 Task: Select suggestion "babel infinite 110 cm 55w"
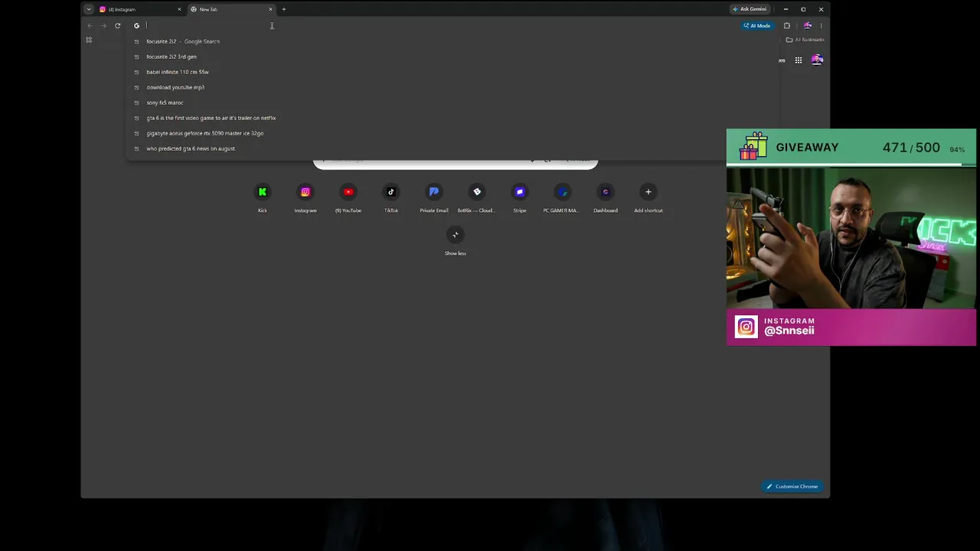click(452, 72)
